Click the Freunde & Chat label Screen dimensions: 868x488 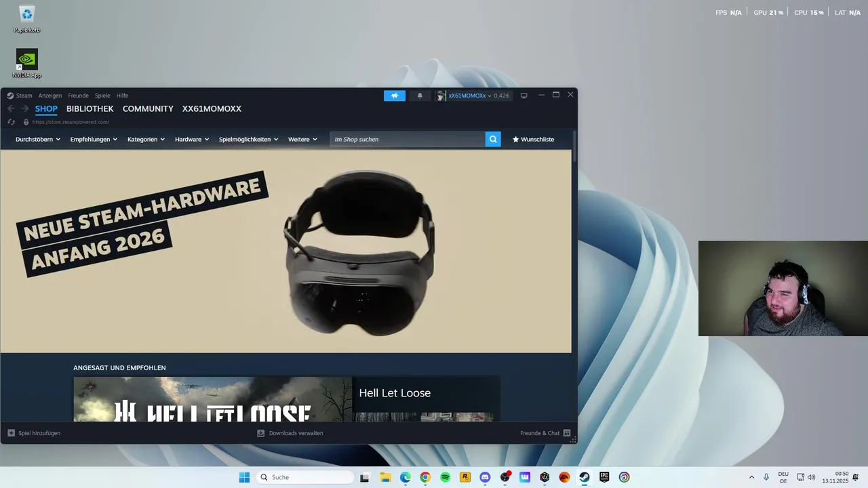click(x=540, y=432)
